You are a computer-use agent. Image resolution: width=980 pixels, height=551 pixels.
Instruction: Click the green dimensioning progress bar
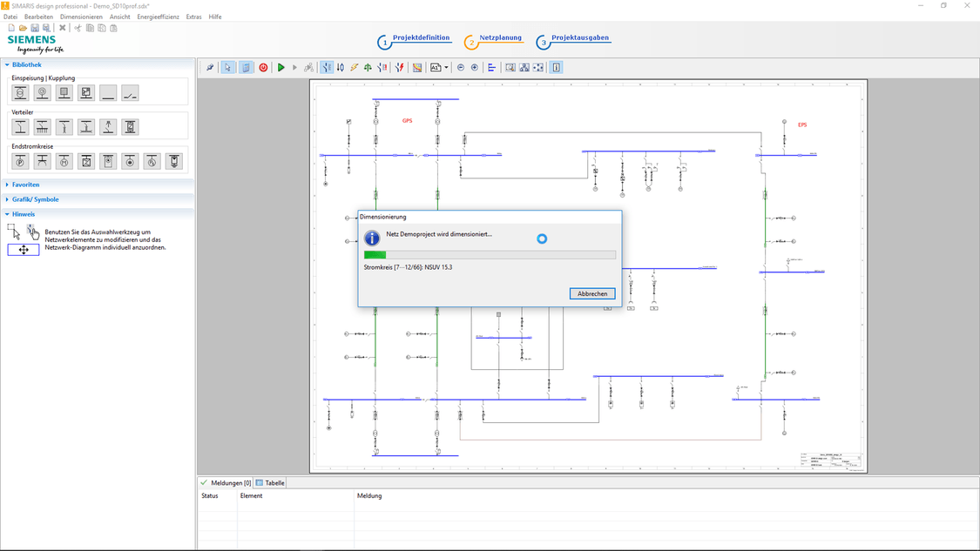click(x=375, y=254)
